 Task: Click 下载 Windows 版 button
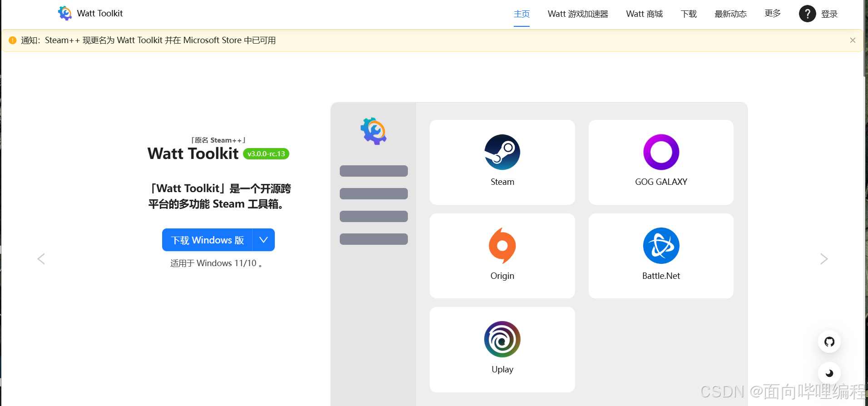[207, 240]
